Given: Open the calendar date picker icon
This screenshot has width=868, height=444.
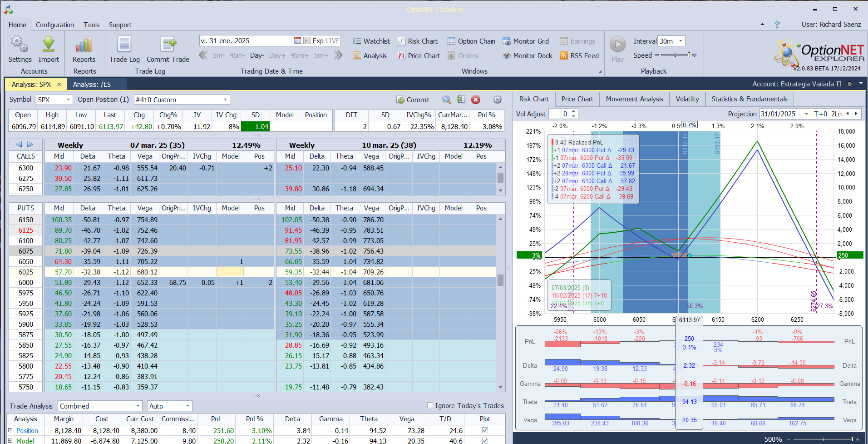Looking at the screenshot, I should (x=297, y=41).
